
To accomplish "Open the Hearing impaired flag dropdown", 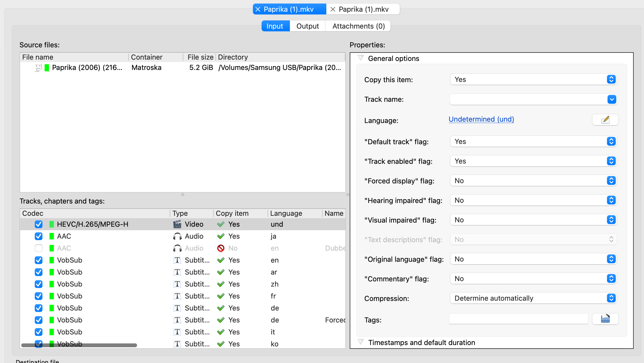I will tap(533, 200).
